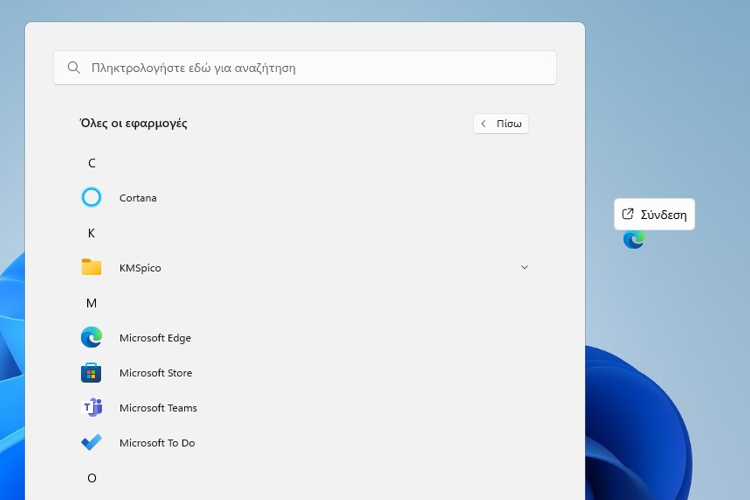Jump using the letter O header
Image resolution: width=750 pixels, height=500 pixels.
92,478
